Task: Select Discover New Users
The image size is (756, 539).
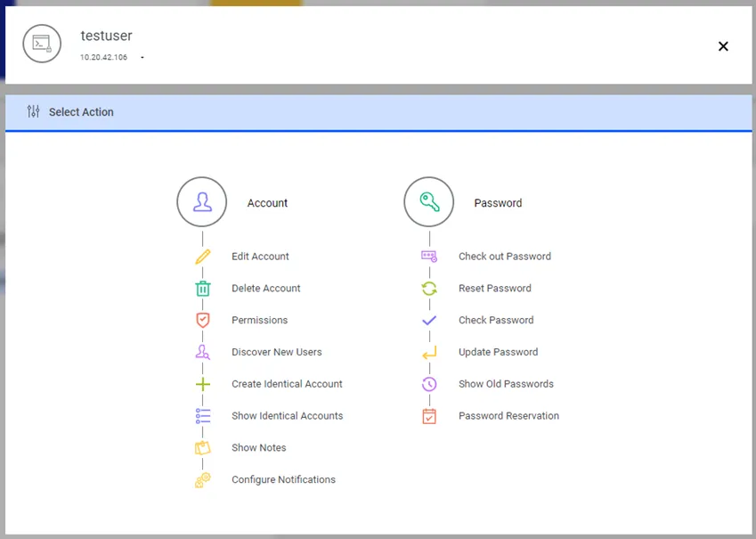Action: [x=276, y=352]
